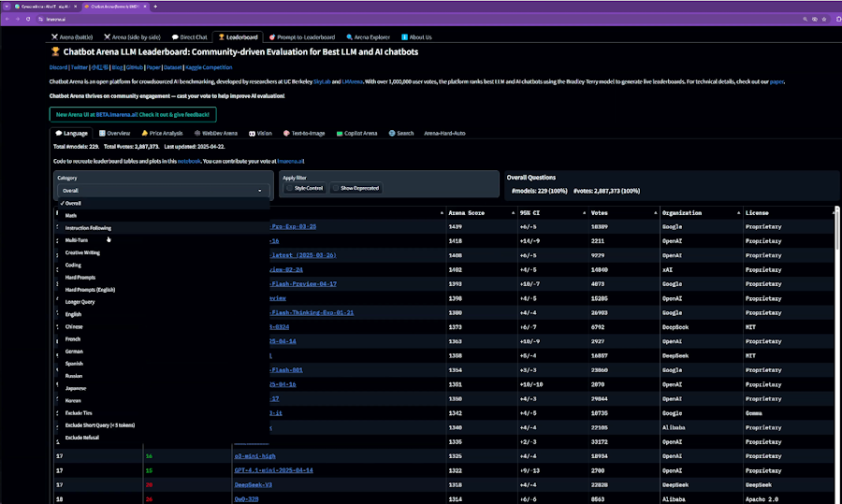Open the QwQ-32B model link
842x504 pixels.
tap(246, 499)
